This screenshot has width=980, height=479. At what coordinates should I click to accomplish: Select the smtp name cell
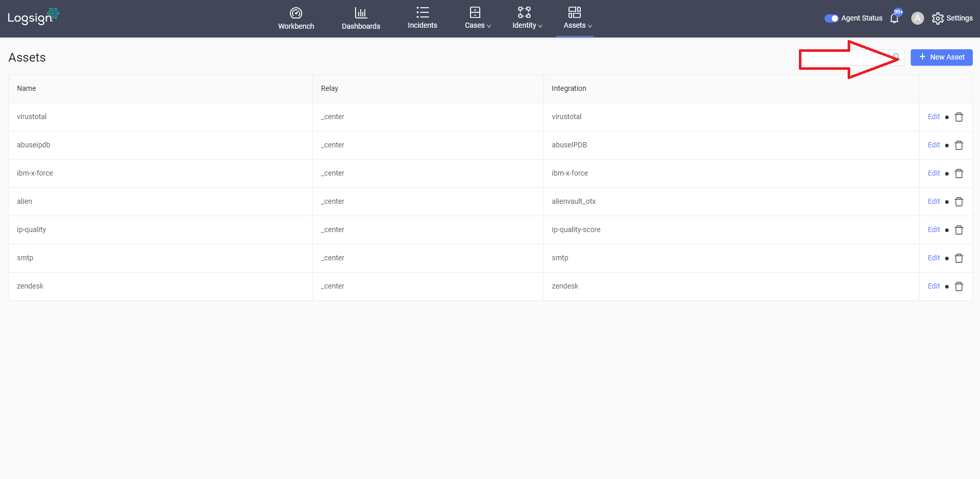(161, 258)
